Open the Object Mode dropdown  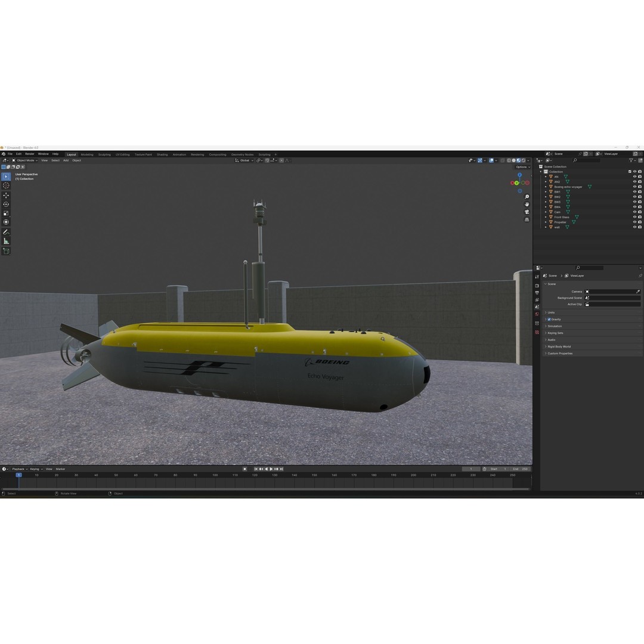click(24, 160)
